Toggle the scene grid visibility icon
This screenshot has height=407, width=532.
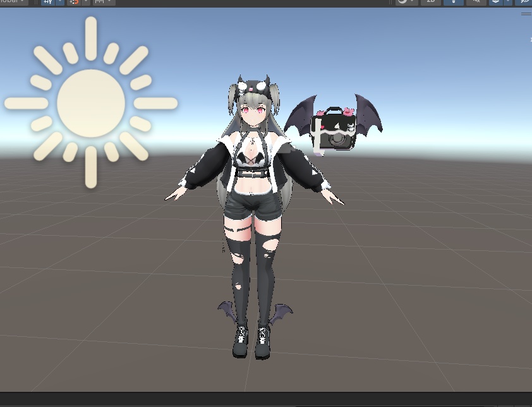(47, 2)
